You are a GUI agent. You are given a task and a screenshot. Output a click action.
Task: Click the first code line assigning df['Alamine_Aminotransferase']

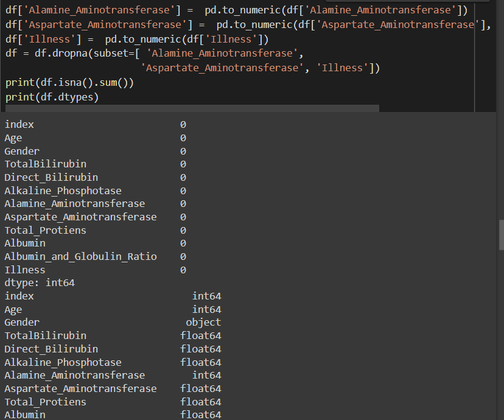point(237,10)
